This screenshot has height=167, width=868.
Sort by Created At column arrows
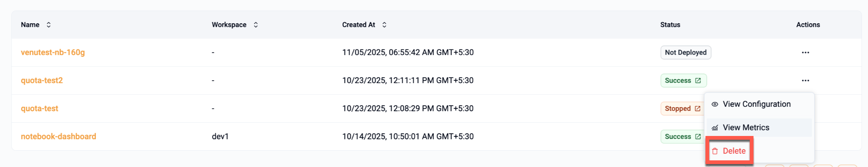pos(384,25)
